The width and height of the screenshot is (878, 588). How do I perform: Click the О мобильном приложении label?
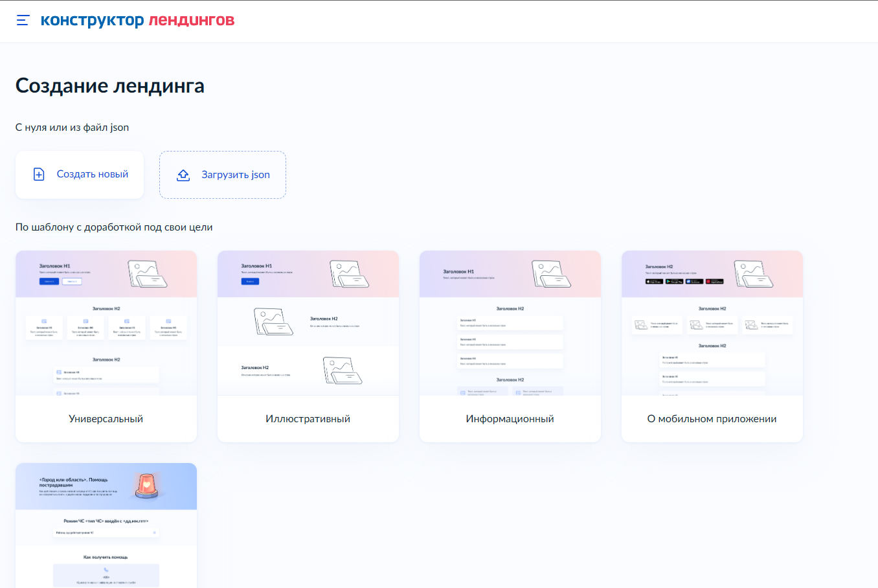pos(712,419)
